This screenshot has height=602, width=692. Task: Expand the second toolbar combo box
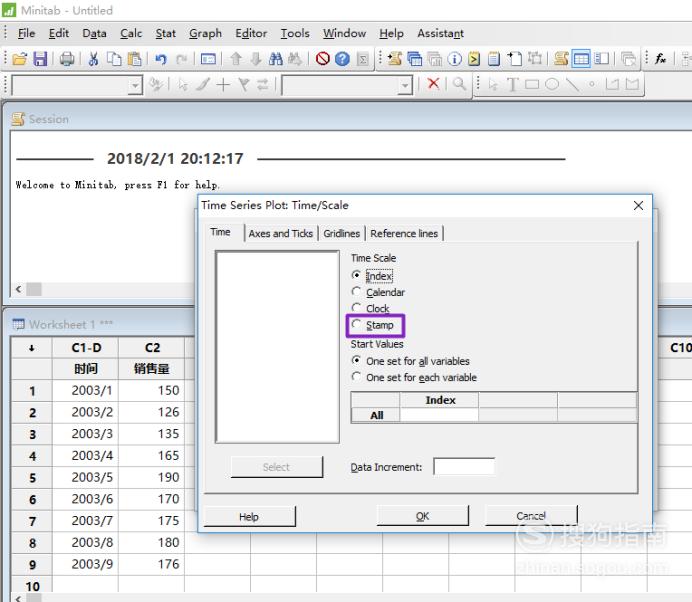[405, 85]
